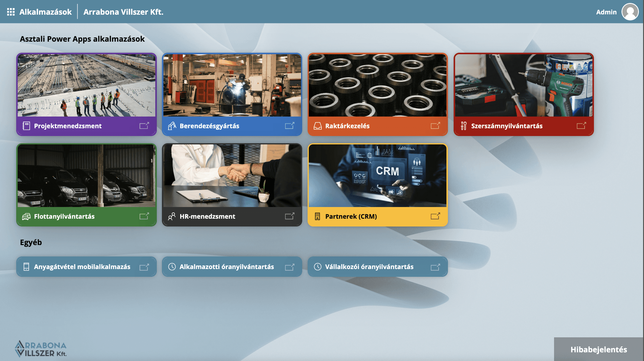Viewport: 644px width, 361px height.
Task: Click the clock icon beside Alkalmazotti óranyilvántartás
Action: [172, 267]
